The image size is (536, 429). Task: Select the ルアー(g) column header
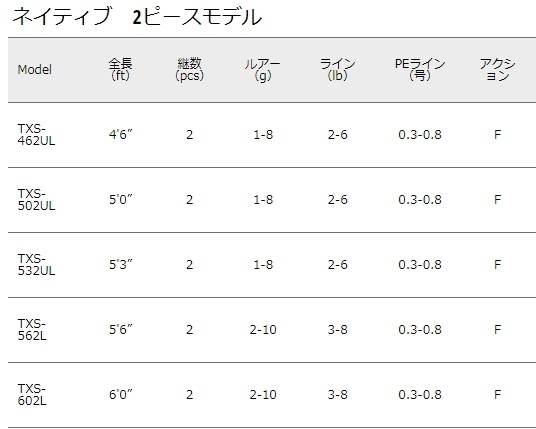263,70
